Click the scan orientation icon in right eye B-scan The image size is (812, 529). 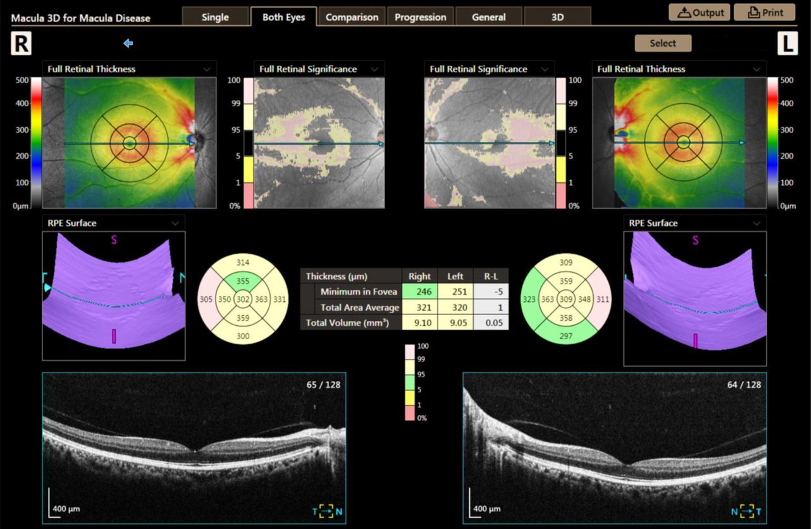coord(326,511)
